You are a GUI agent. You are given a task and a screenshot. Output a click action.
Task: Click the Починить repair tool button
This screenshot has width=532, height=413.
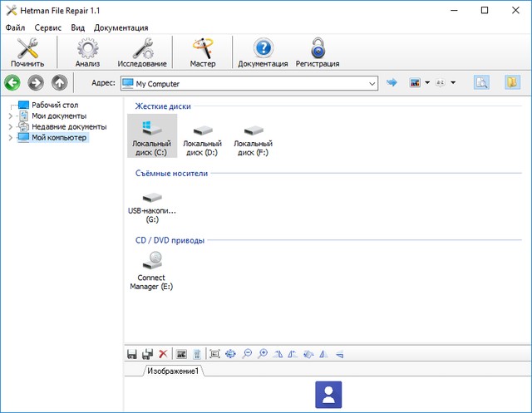(x=27, y=52)
